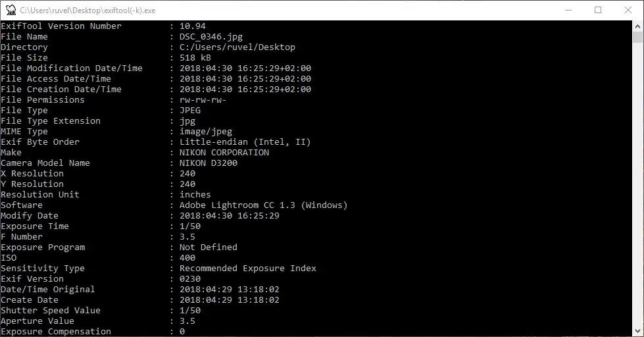Screen dimensions: 644x337
Task: Click the scrollbar up arrow
Action: (x=638, y=26)
